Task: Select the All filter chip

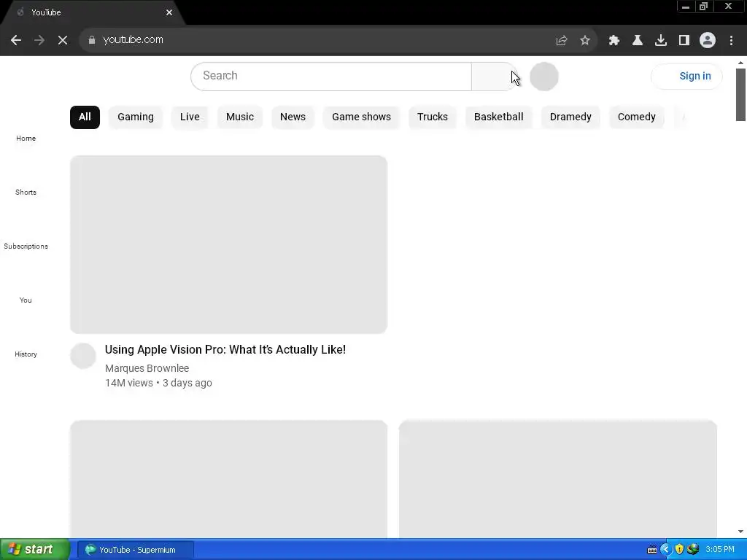Action: (85, 117)
